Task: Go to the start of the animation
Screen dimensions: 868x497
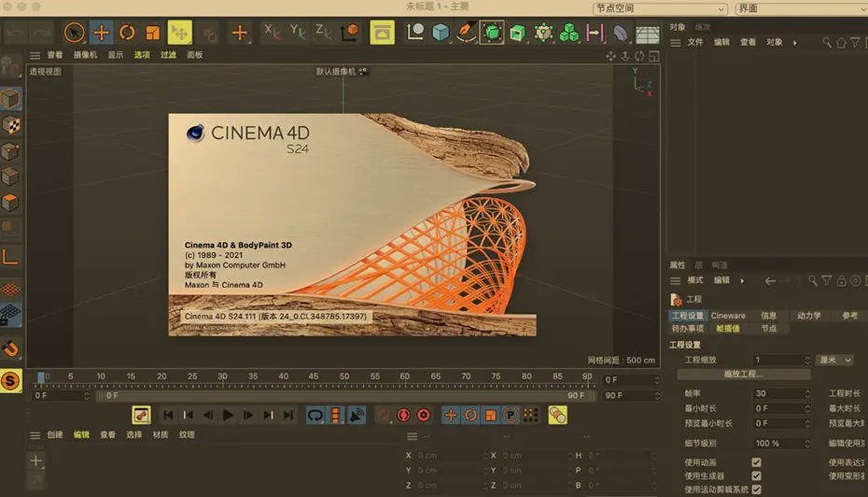Action: click(x=168, y=415)
